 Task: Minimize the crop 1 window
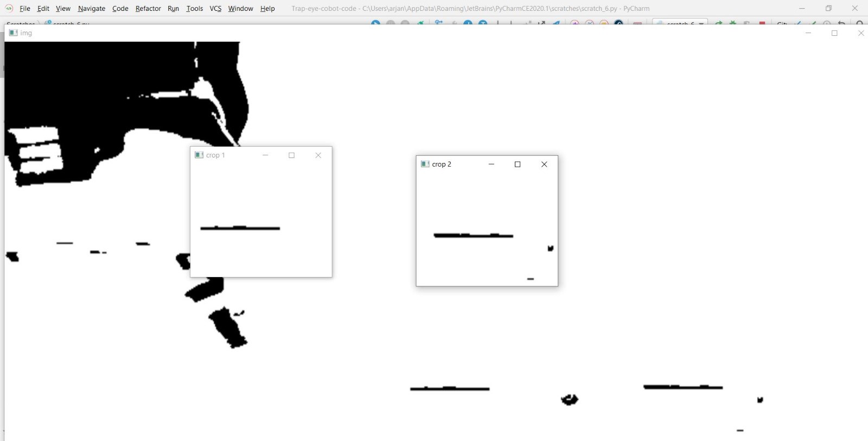pyautogui.click(x=265, y=155)
